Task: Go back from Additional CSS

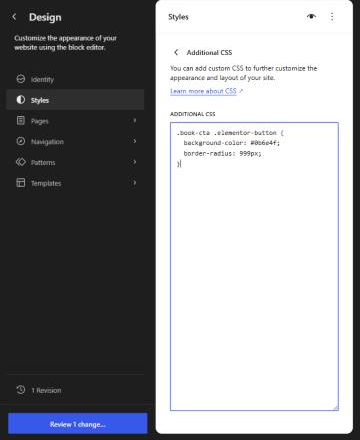Action: (176, 52)
